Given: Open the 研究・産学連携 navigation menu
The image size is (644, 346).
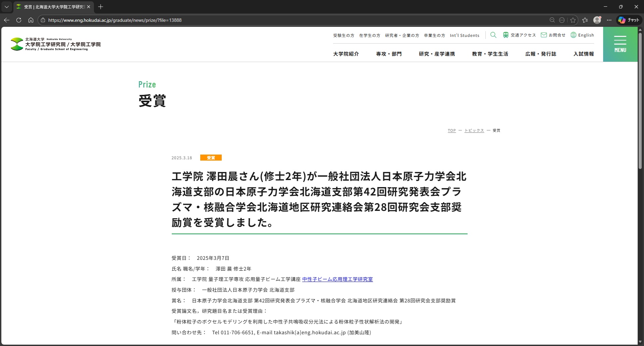Looking at the screenshot, I should tap(437, 54).
